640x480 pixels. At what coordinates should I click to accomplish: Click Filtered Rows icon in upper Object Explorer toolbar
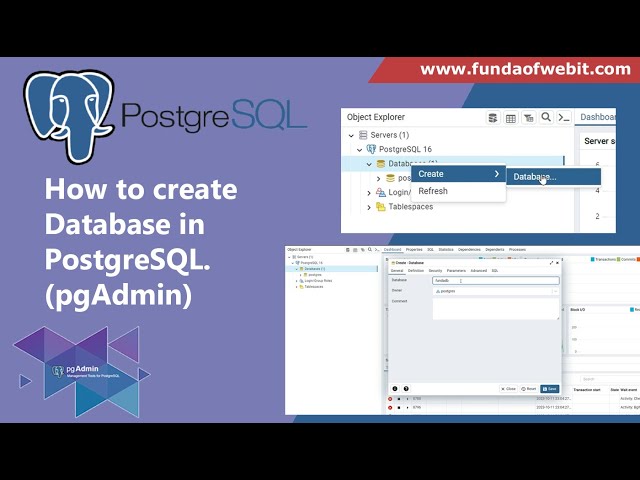coord(529,118)
